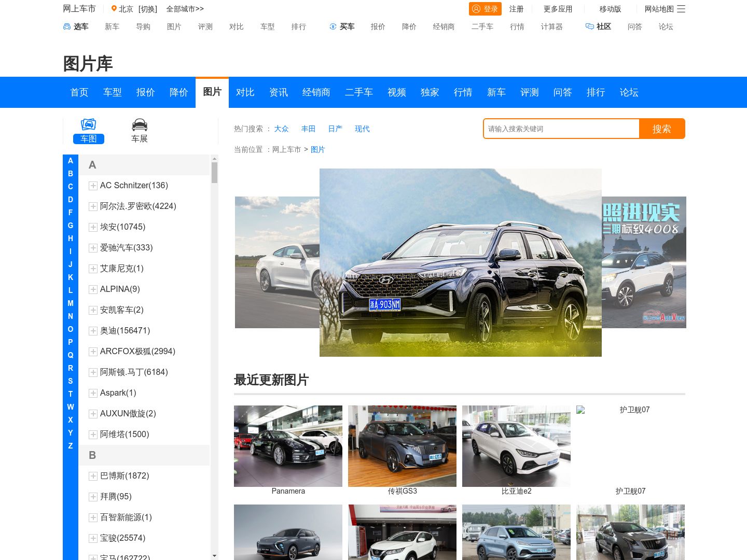Open the 传祺GS3 thumbnail image
The height and width of the screenshot is (560, 747).
[403, 446]
